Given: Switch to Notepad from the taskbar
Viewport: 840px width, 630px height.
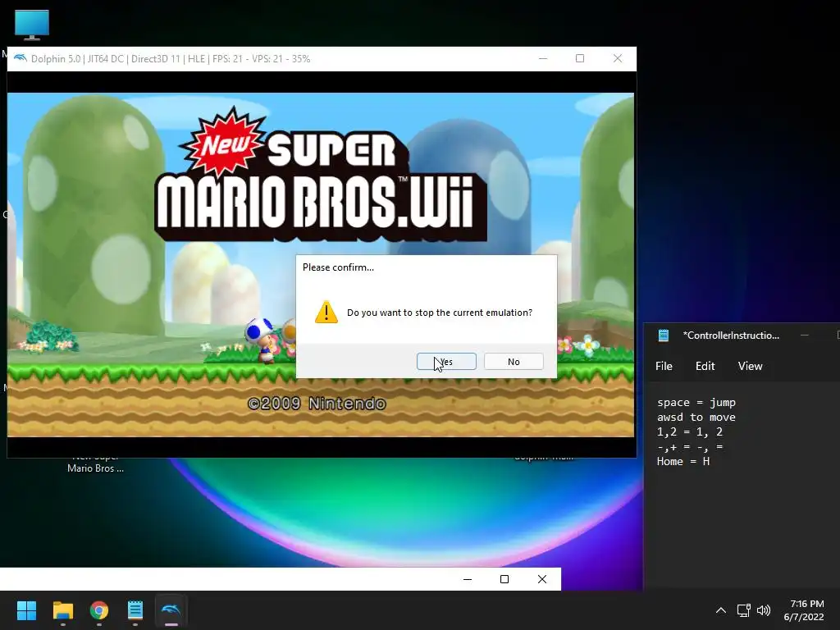Looking at the screenshot, I should pyautogui.click(x=135, y=610).
